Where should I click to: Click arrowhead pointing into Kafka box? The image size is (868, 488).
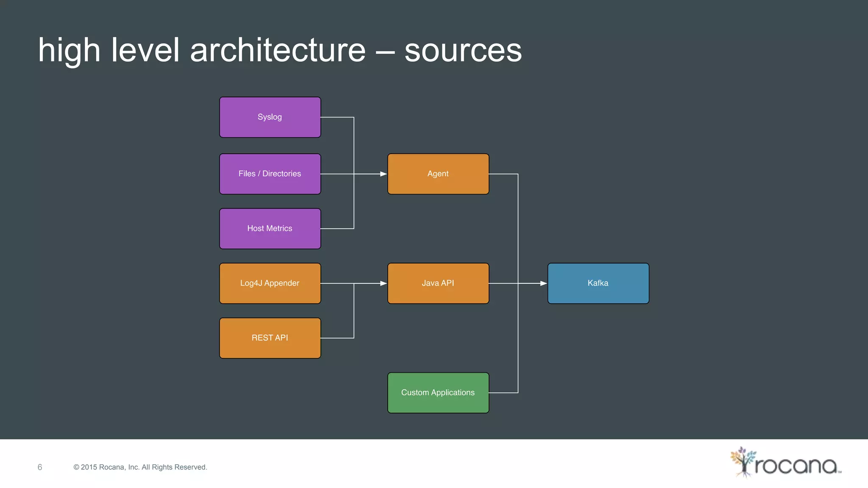pyautogui.click(x=543, y=283)
